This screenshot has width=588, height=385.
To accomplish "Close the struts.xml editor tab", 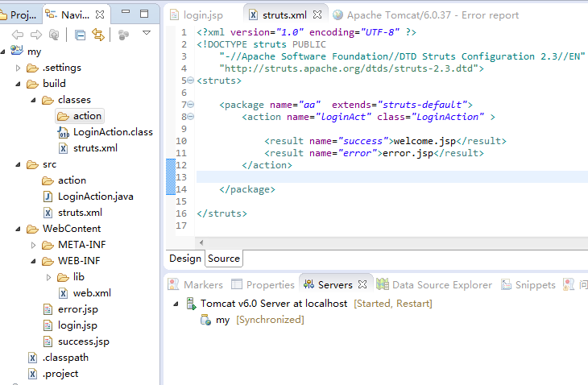I will [317, 14].
